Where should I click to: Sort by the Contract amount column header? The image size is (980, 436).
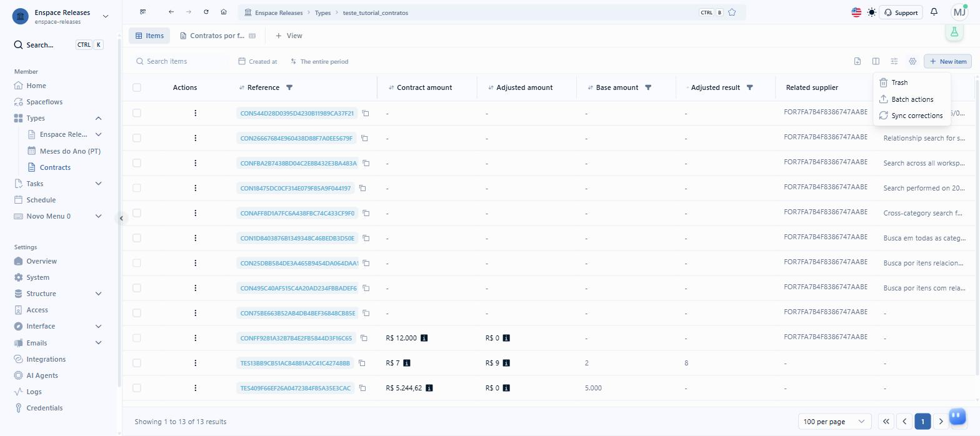[x=424, y=87]
